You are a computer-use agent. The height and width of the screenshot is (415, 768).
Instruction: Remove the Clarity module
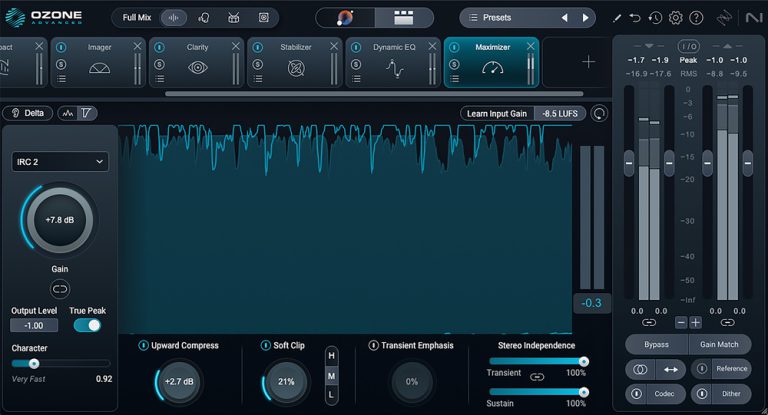pos(236,46)
